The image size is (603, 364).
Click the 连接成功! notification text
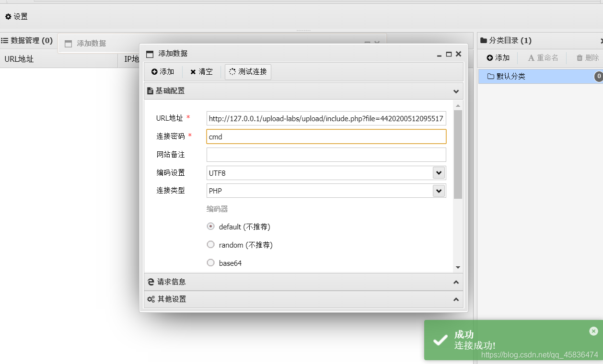point(475,345)
